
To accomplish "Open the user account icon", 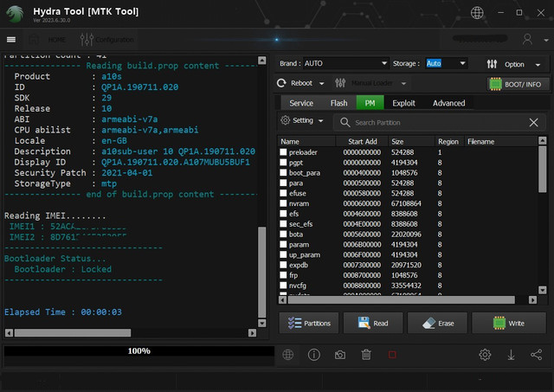I will coord(527,39).
